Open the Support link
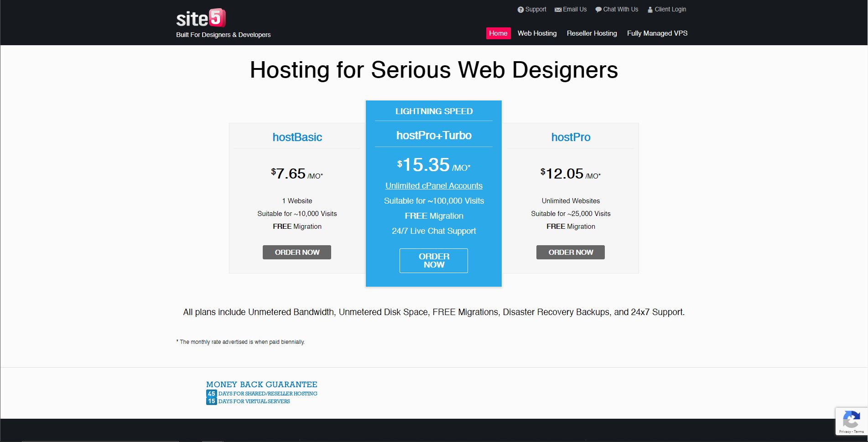This screenshot has width=868, height=442. 535,9
